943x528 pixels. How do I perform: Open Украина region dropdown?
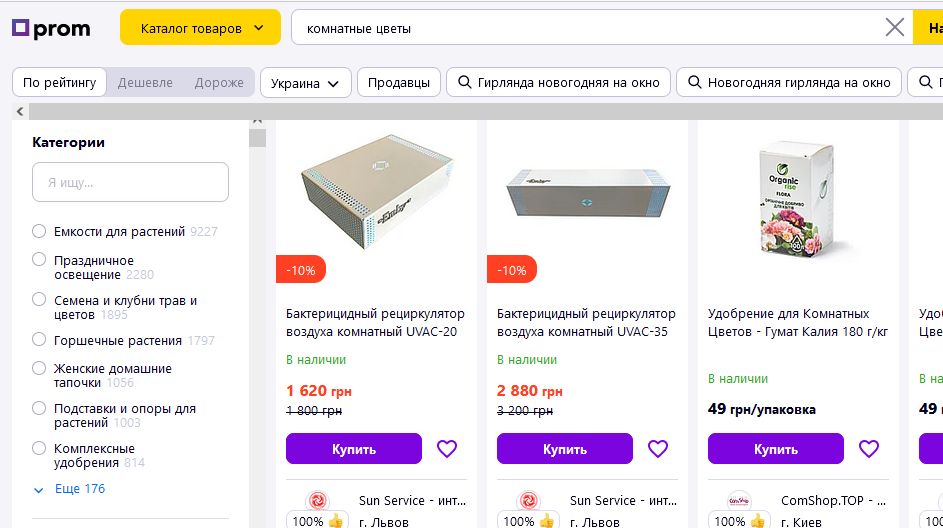tap(306, 83)
